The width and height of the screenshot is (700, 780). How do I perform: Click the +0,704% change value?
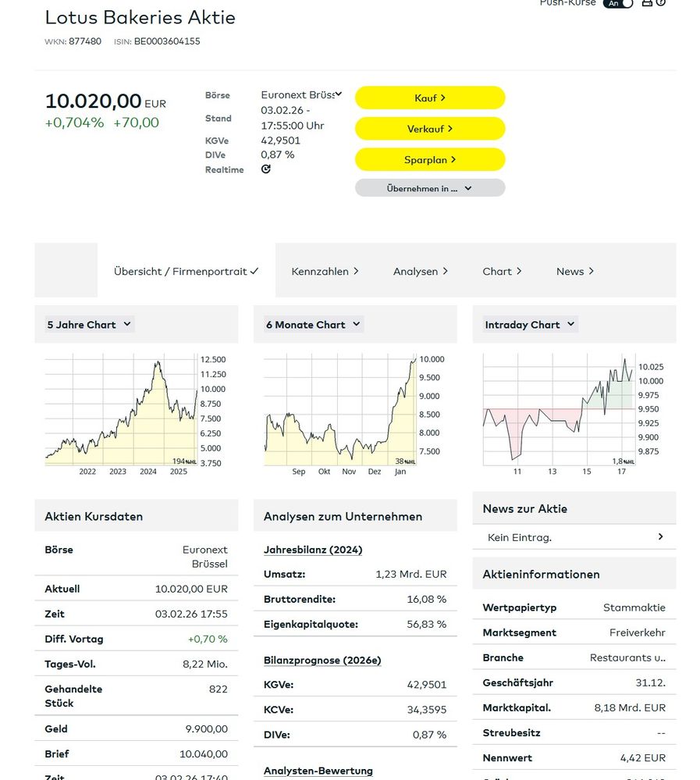click(75, 123)
